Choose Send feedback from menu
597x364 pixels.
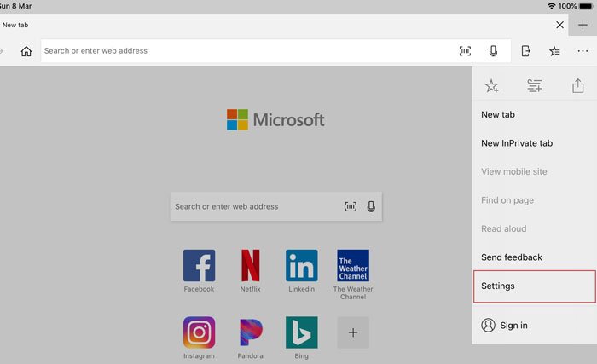[x=535, y=257]
